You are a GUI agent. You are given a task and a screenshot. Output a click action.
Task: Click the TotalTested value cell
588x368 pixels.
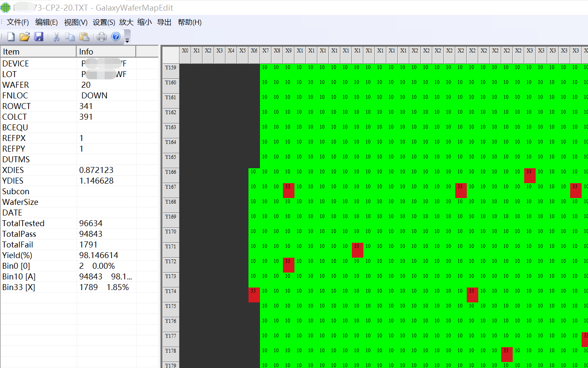(96, 223)
